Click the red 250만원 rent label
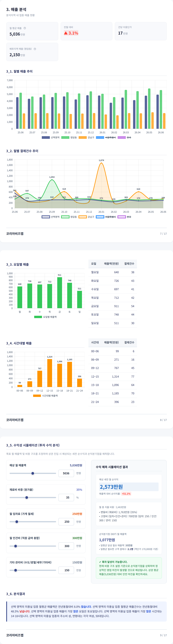The height and width of the screenshot is (644, 173). 77,514
